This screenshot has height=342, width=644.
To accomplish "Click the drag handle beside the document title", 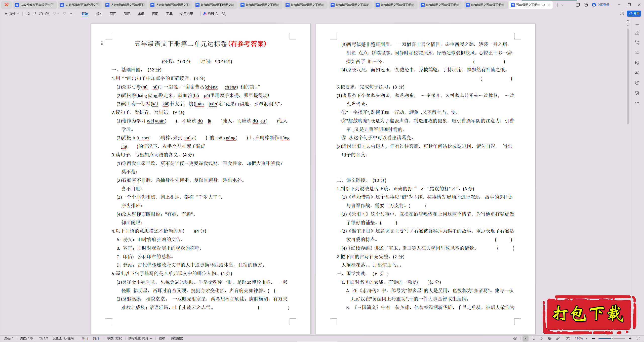I will pyautogui.click(x=102, y=44).
